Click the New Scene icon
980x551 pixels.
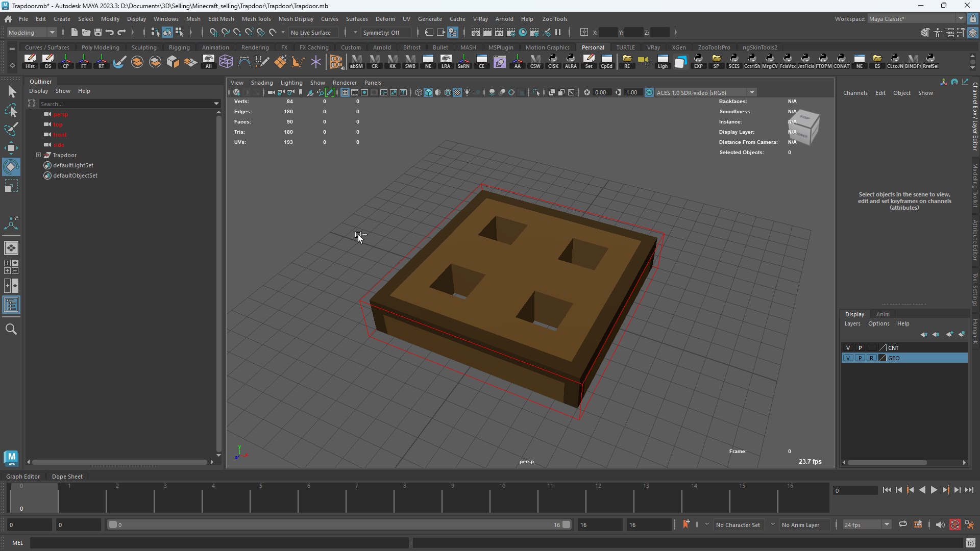coord(75,32)
